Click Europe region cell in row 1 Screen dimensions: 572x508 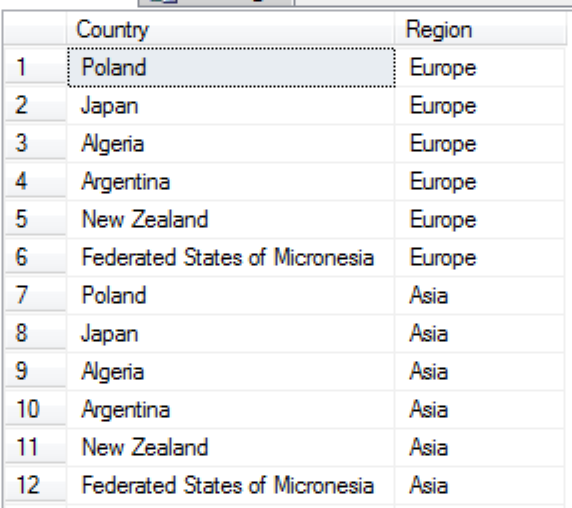coord(480,67)
